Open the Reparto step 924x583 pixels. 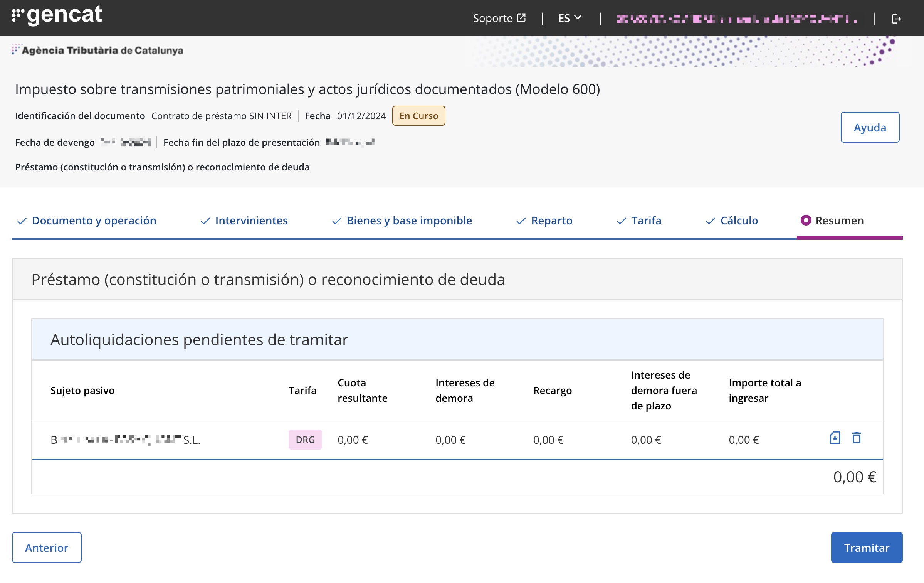tap(551, 221)
